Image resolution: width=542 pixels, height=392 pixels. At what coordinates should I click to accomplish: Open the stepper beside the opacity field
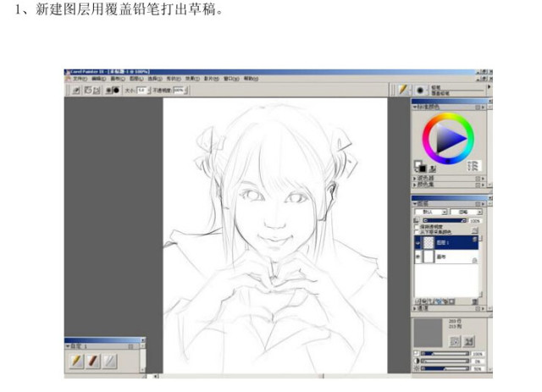click(186, 91)
